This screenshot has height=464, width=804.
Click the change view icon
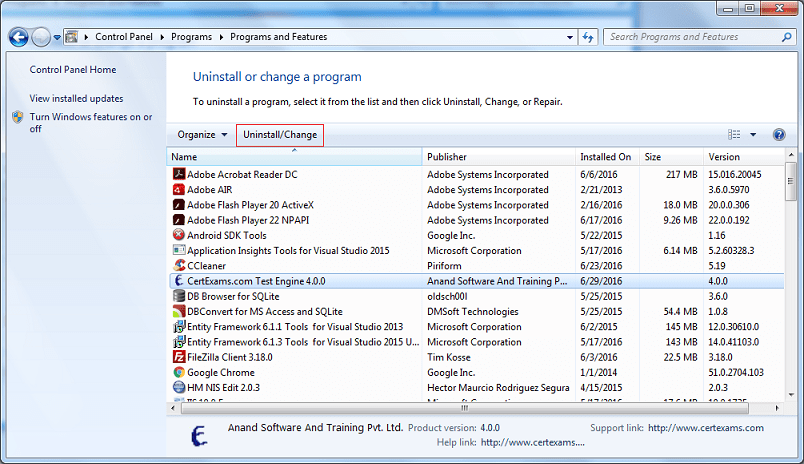(x=734, y=134)
